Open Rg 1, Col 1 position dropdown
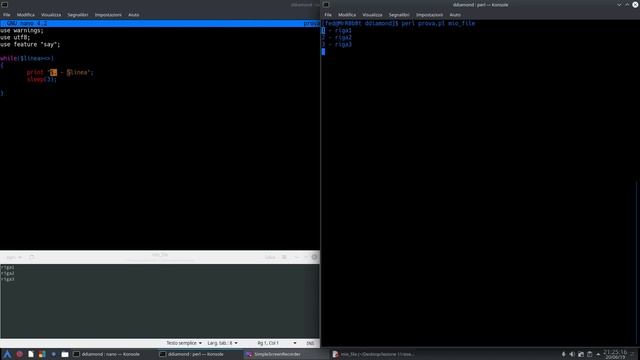 276,343
